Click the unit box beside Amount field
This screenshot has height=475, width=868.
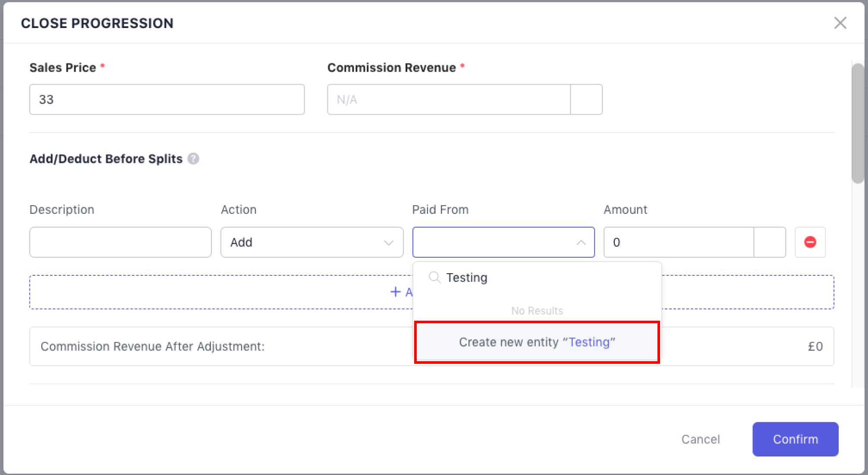(769, 242)
